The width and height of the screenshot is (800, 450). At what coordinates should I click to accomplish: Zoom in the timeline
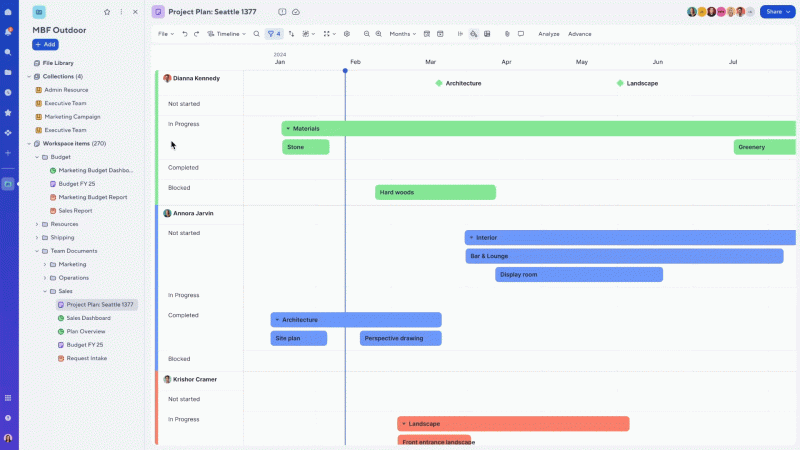point(379,34)
